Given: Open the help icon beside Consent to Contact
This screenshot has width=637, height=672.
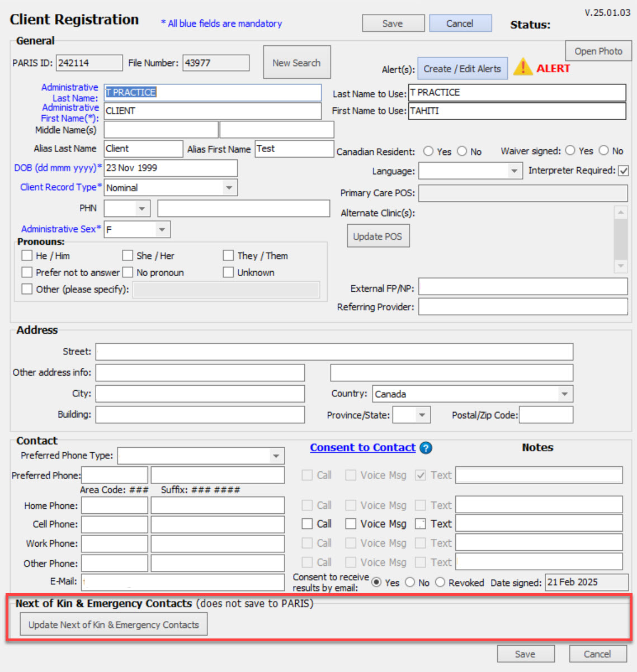Looking at the screenshot, I should [x=425, y=448].
